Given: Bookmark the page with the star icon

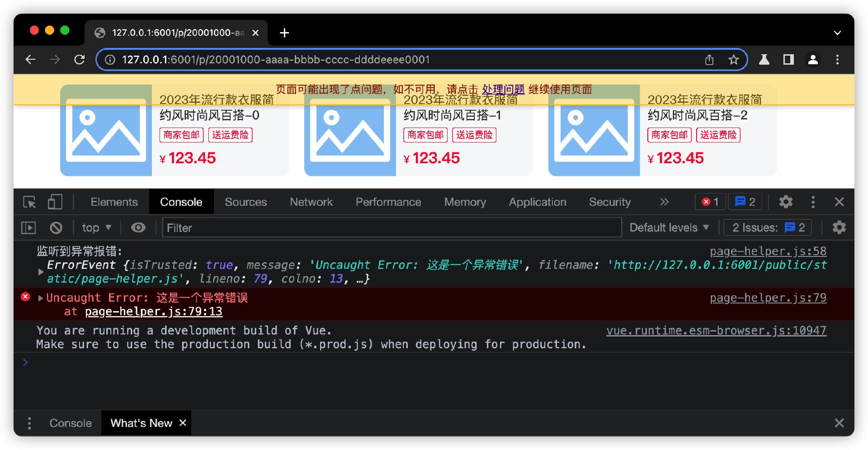Looking at the screenshot, I should tap(733, 60).
